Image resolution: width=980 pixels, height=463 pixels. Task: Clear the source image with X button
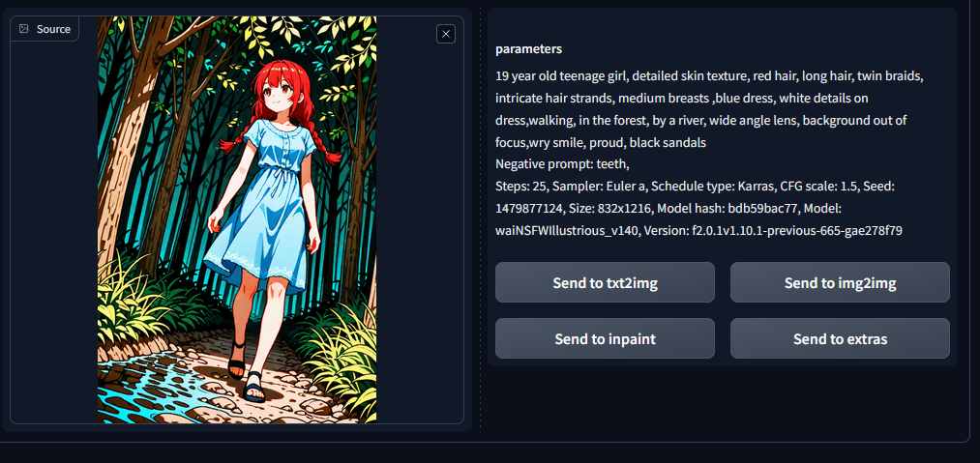pyautogui.click(x=446, y=34)
